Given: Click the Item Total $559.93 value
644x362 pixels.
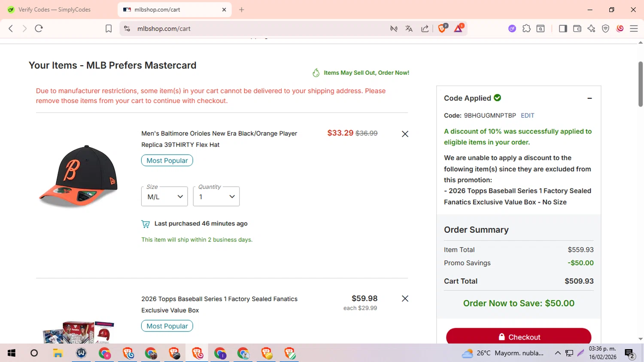Looking at the screenshot, I should pyautogui.click(x=580, y=249).
